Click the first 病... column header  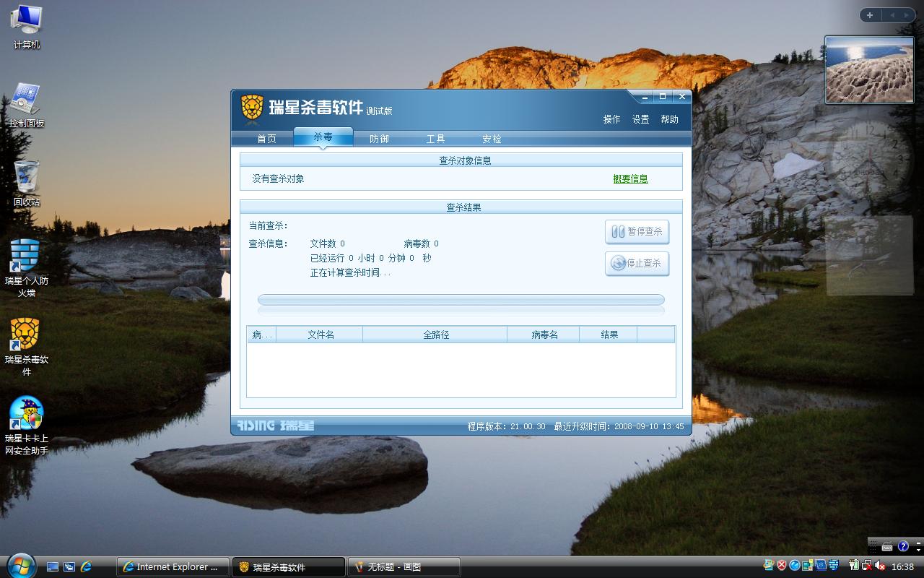[x=262, y=335]
